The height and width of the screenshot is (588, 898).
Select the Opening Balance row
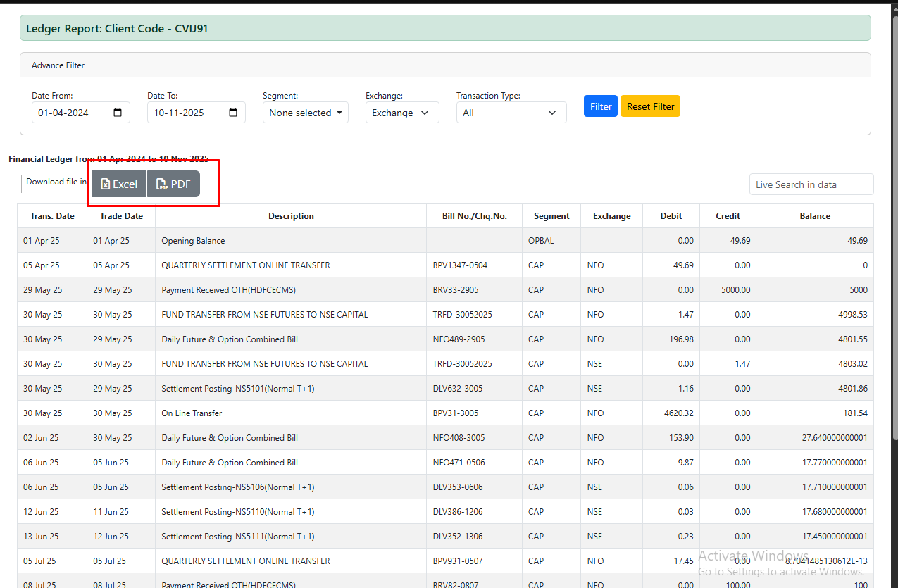click(x=193, y=241)
